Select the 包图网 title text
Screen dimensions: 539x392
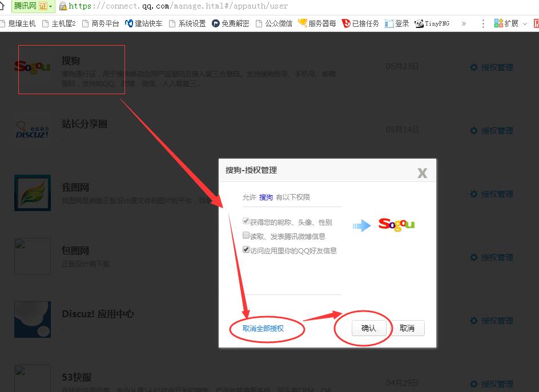click(x=75, y=251)
